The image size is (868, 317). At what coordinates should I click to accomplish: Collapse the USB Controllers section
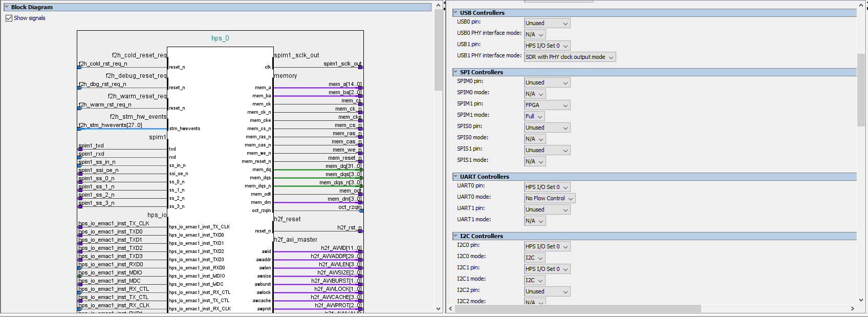click(x=455, y=13)
